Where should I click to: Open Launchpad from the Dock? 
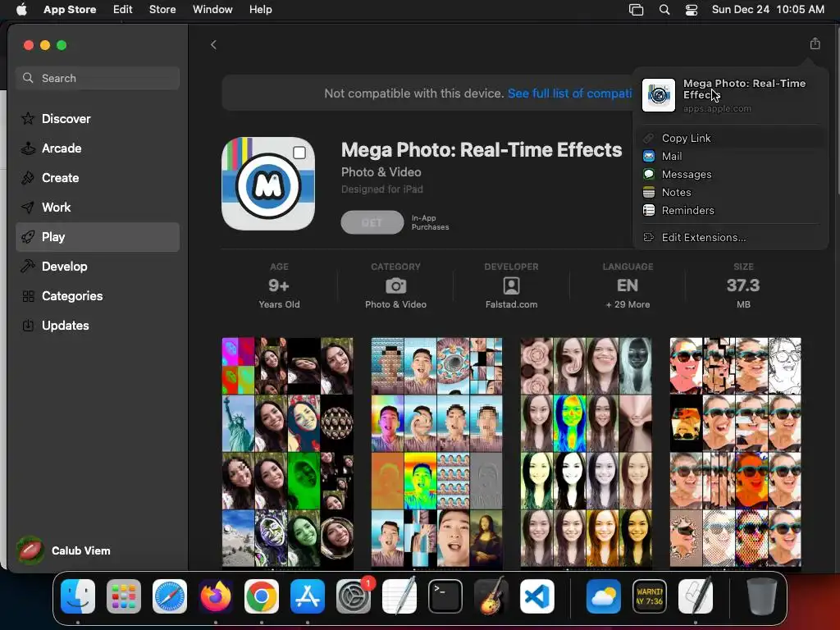(124, 596)
